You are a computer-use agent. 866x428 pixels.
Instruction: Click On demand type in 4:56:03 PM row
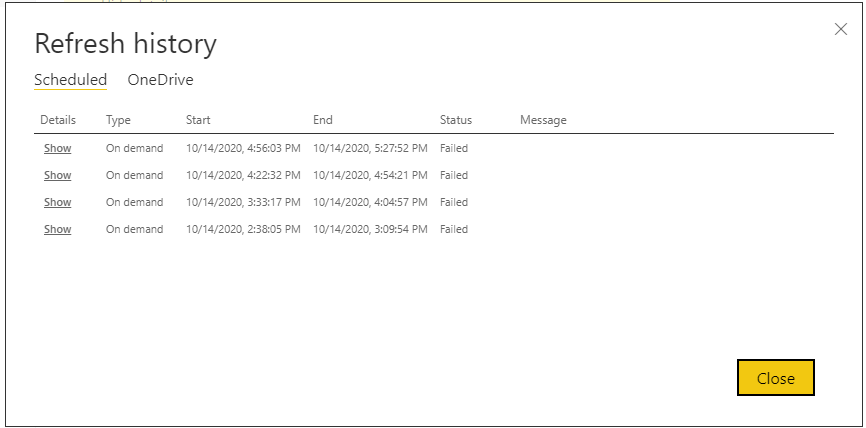135,149
